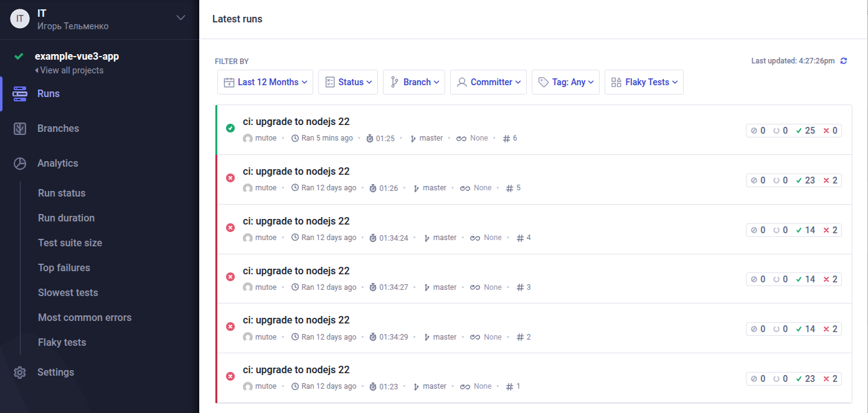The width and height of the screenshot is (868, 413).
Task: Click the red failed status icon of run #2
Action: coord(230,327)
